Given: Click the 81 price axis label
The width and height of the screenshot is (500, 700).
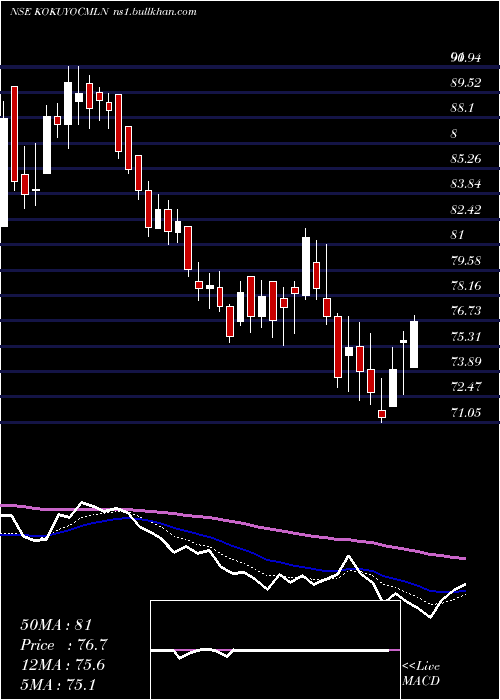Looking at the screenshot, I should click(458, 235).
